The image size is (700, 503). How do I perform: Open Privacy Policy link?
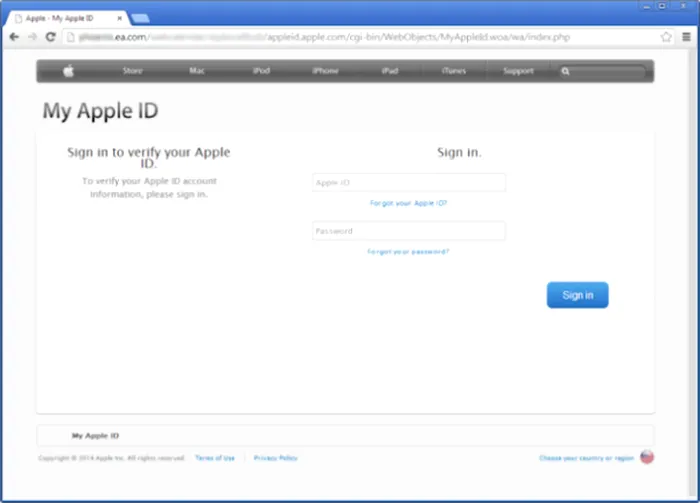275,458
